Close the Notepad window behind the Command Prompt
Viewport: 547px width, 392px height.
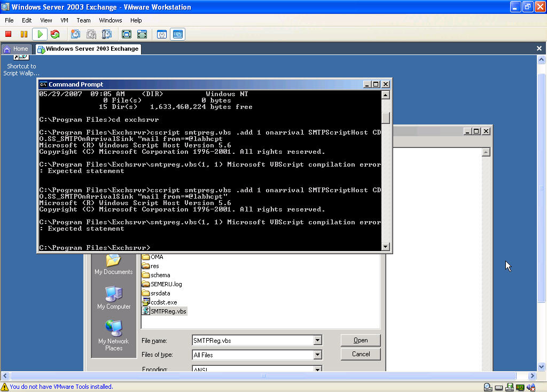pos(486,131)
